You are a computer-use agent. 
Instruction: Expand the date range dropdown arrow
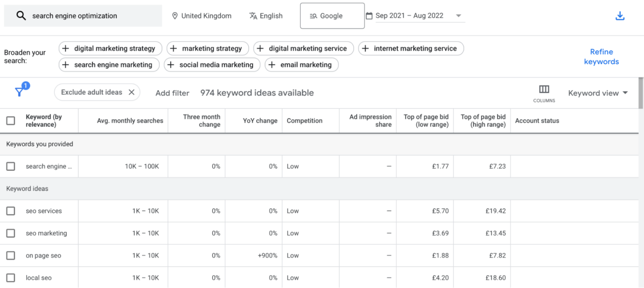[x=459, y=16]
